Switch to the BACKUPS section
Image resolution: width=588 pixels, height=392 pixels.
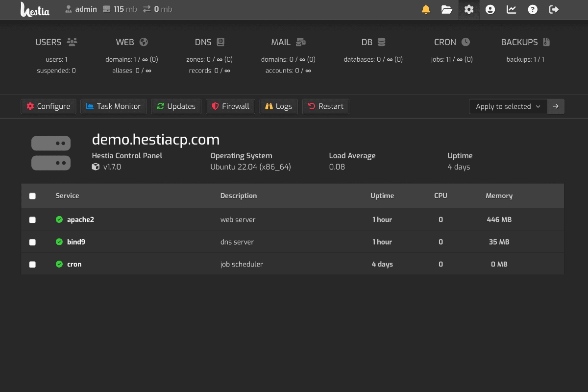point(524,42)
